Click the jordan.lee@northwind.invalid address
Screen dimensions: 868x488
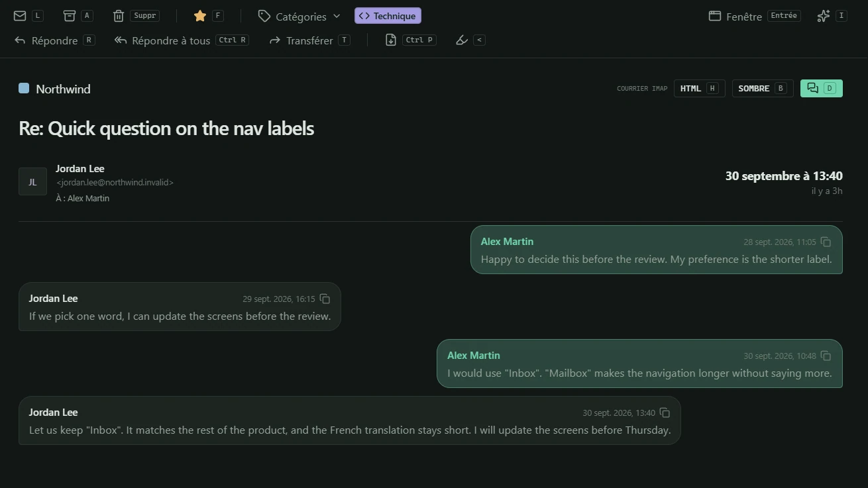pyautogui.click(x=115, y=183)
